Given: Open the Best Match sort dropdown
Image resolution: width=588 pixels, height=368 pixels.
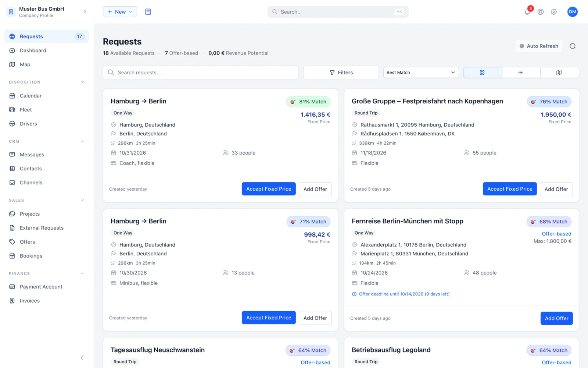Looking at the screenshot, I should coord(421,72).
